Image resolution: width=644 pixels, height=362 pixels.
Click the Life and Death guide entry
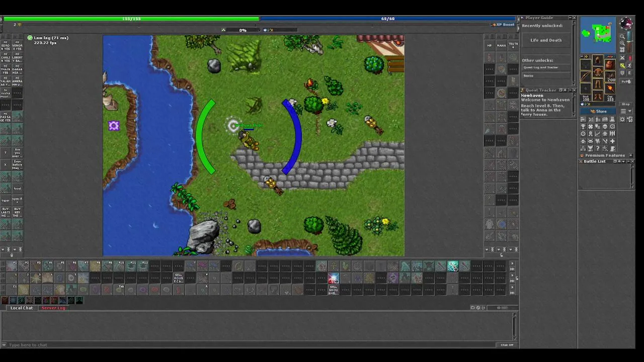point(546,40)
